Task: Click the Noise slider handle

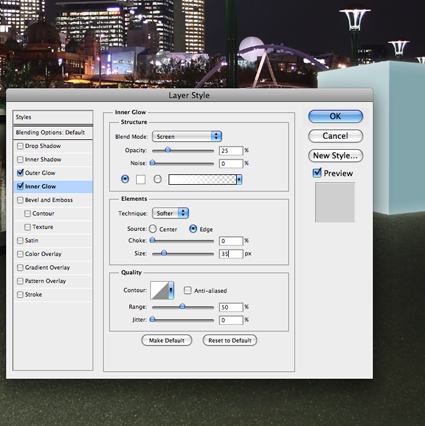Action: (x=152, y=163)
